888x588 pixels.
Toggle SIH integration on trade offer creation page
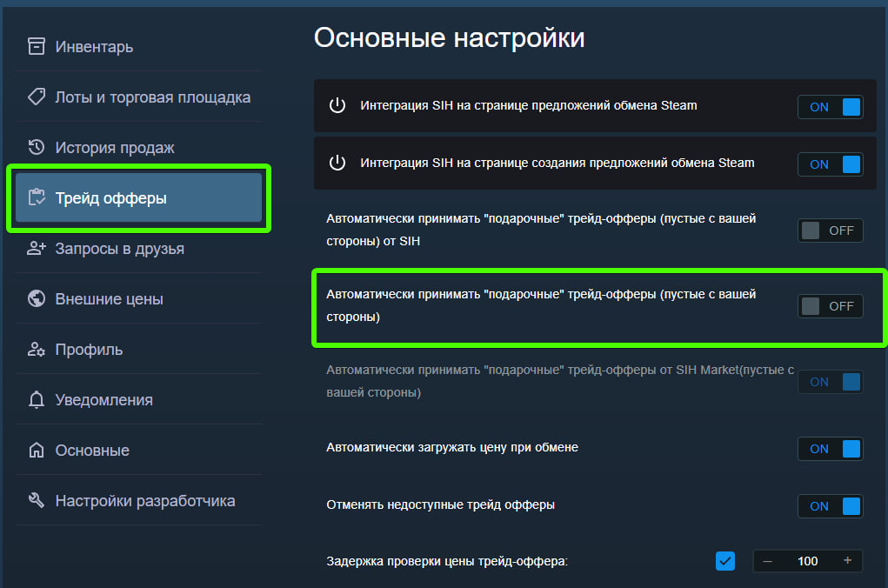tap(831, 164)
